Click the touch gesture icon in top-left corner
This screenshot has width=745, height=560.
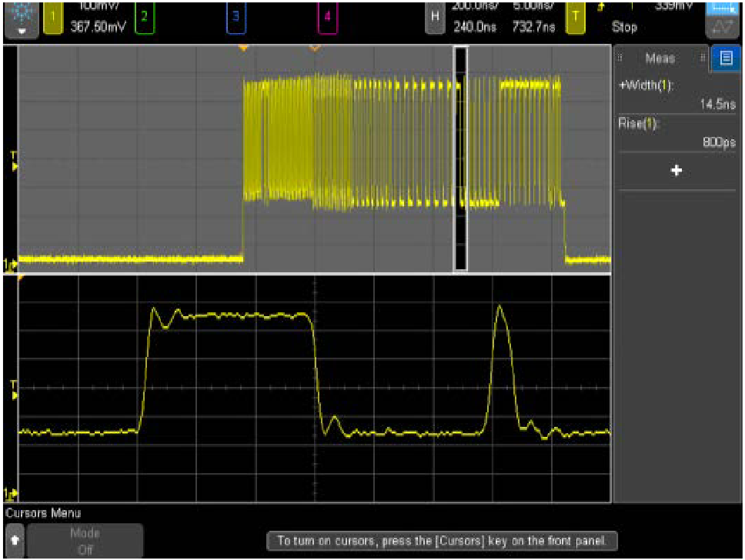[21, 9]
